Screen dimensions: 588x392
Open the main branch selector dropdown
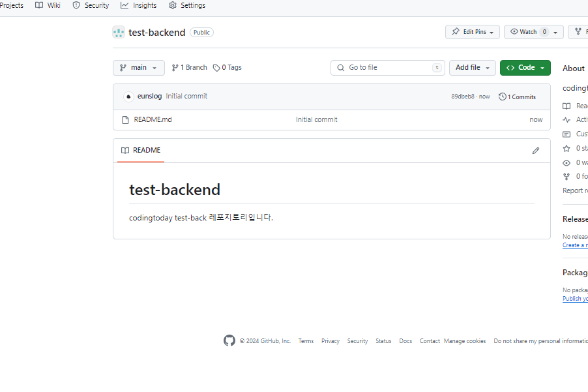(x=139, y=68)
